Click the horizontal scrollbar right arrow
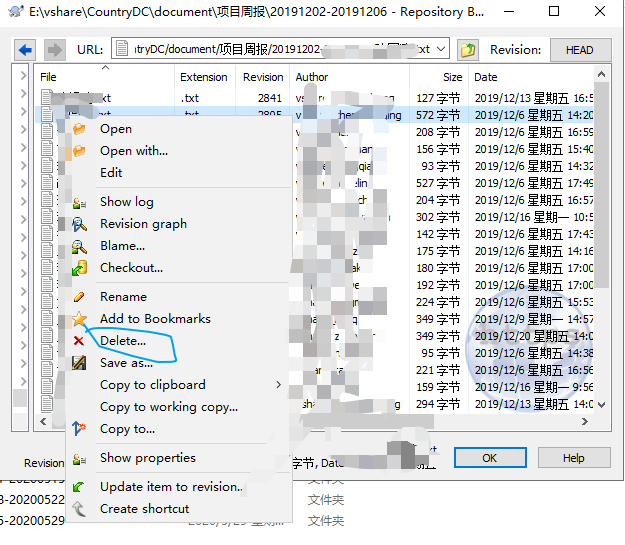The height and width of the screenshot is (545, 625). coord(585,421)
